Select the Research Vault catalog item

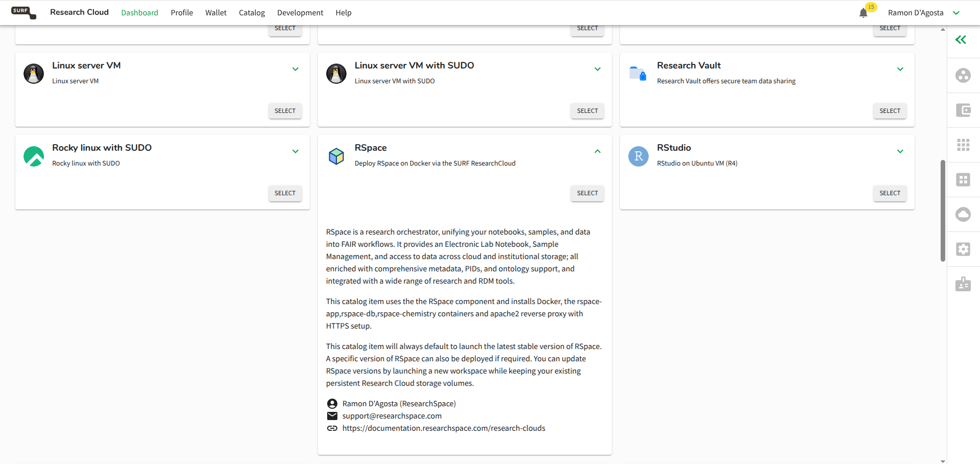[x=890, y=111]
